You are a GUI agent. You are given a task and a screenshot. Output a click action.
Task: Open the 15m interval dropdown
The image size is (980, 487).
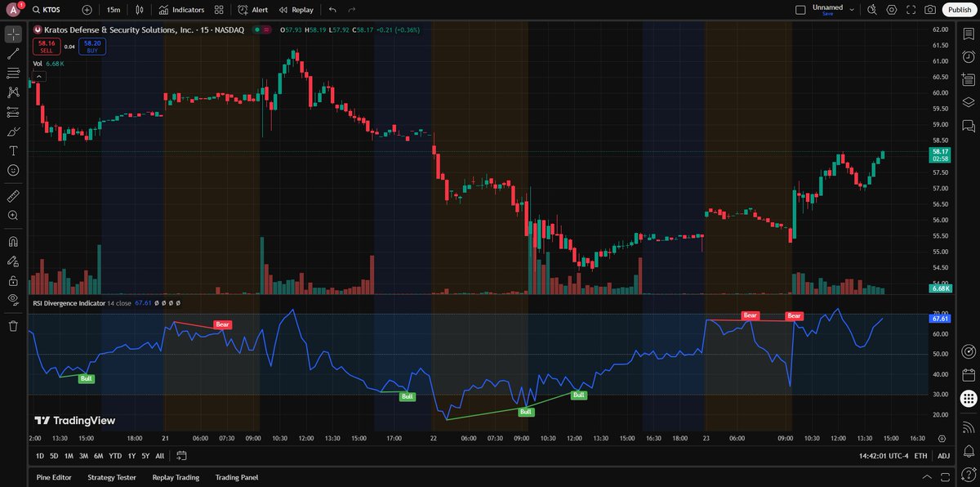[114, 10]
